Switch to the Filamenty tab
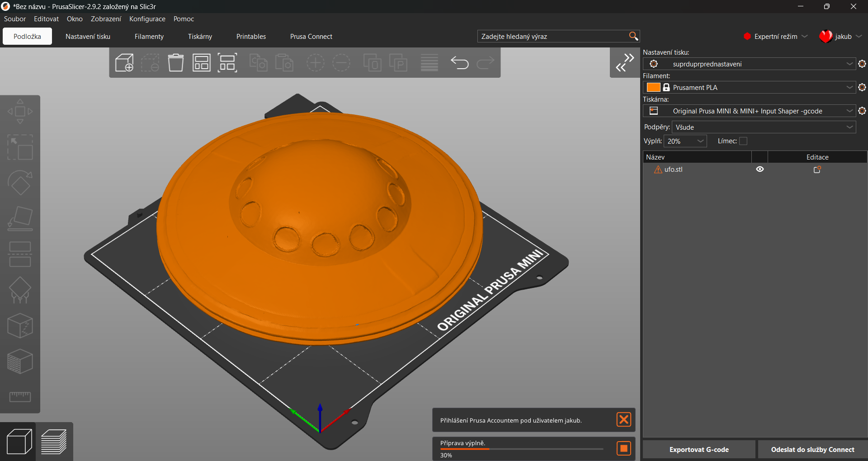The width and height of the screenshot is (868, 461). point(149,36)
